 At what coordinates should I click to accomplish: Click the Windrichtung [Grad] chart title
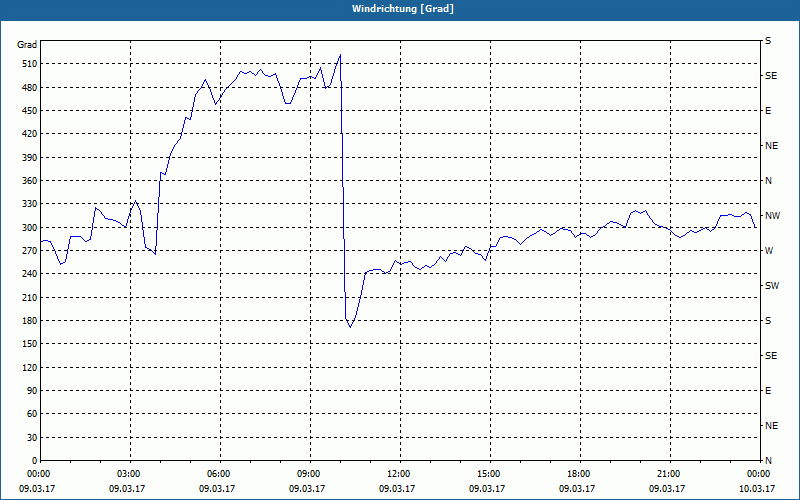(x=403, y=9)
